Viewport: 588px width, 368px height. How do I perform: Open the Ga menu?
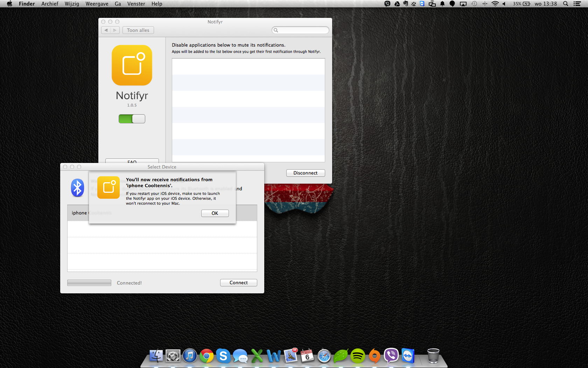pyautogui.click(x=118, y=4)
